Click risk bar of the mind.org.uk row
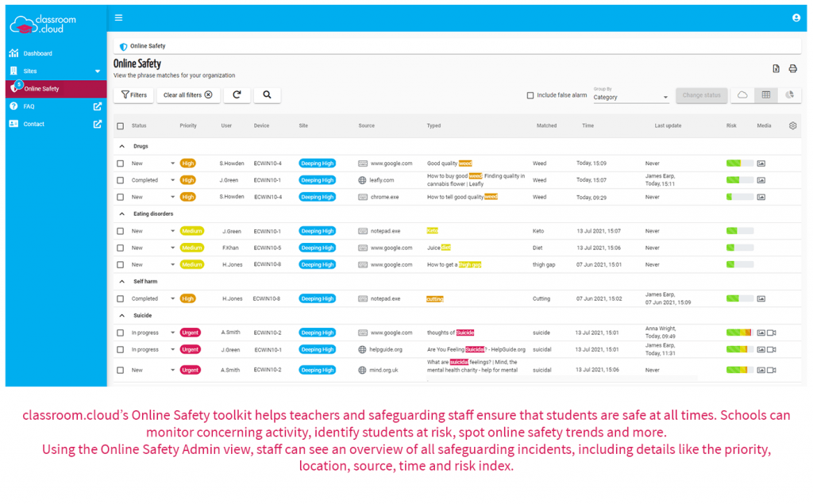813x504 pixels. (738, 370)
